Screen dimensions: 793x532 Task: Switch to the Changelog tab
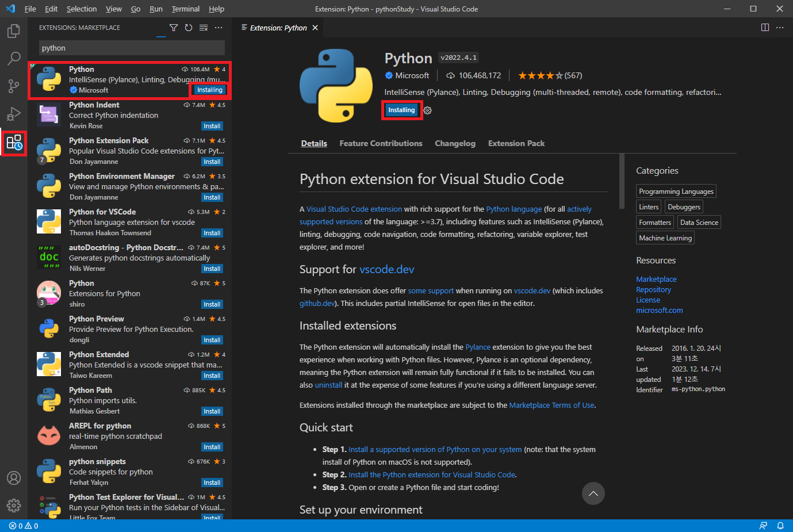(455, 143)
